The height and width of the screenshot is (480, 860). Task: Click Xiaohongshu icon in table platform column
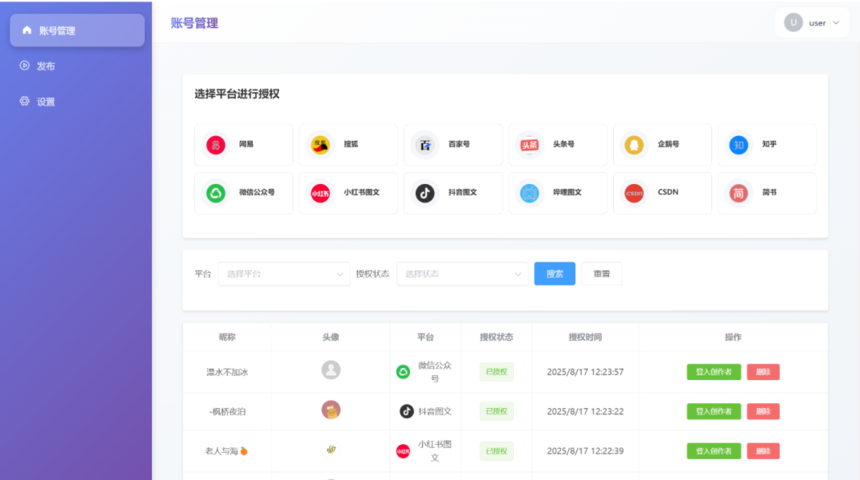(x=403, y=451)
